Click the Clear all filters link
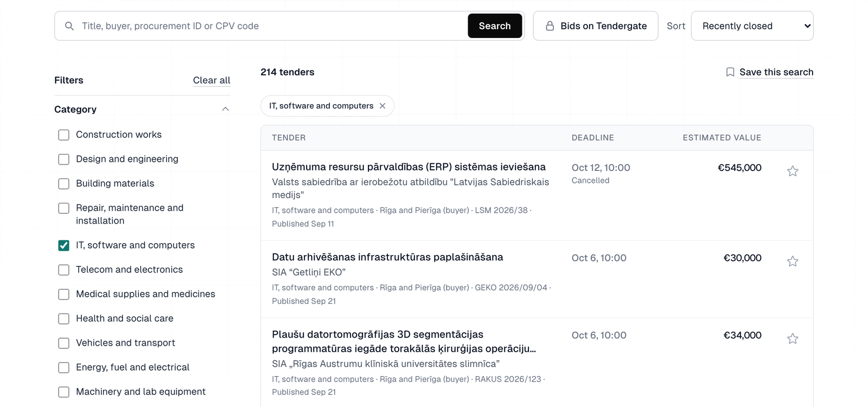 click(212, 80)
